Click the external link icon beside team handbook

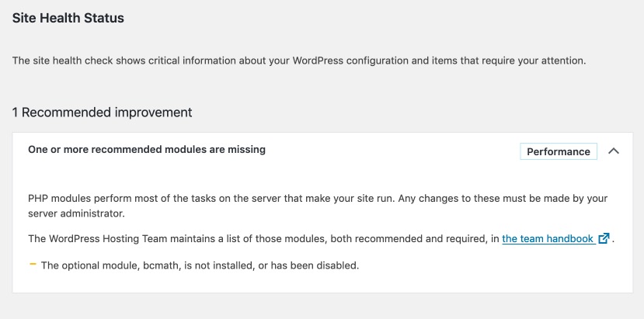604,239
